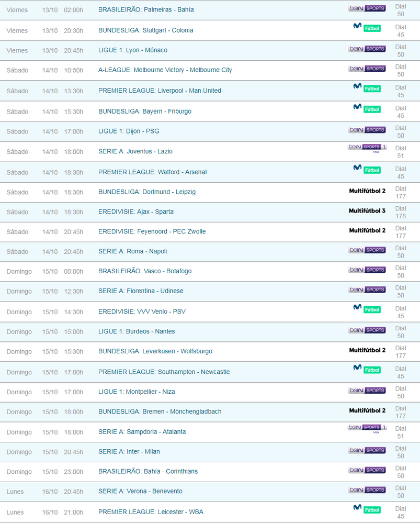Click beIN Sports logo for Bahía - Corinthians
This screenshot has height=523, width=420.
point(367,470)
